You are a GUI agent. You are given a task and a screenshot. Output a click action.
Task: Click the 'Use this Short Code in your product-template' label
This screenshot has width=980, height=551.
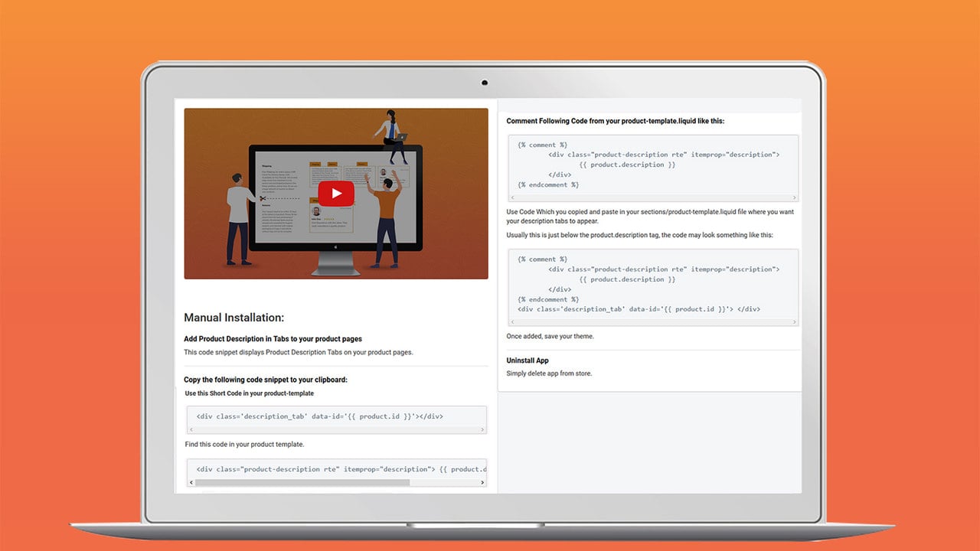coord(249,393)
